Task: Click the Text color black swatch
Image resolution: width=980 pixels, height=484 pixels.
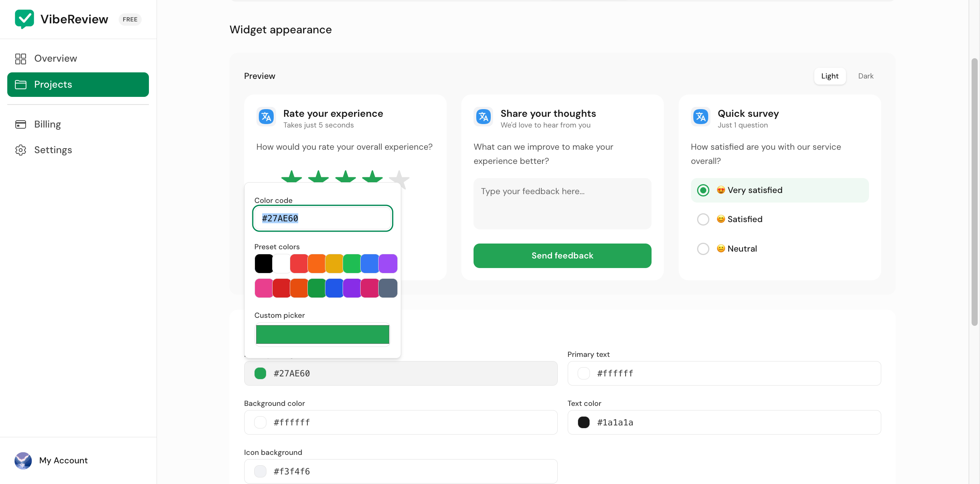Action: tap(584, 422)
